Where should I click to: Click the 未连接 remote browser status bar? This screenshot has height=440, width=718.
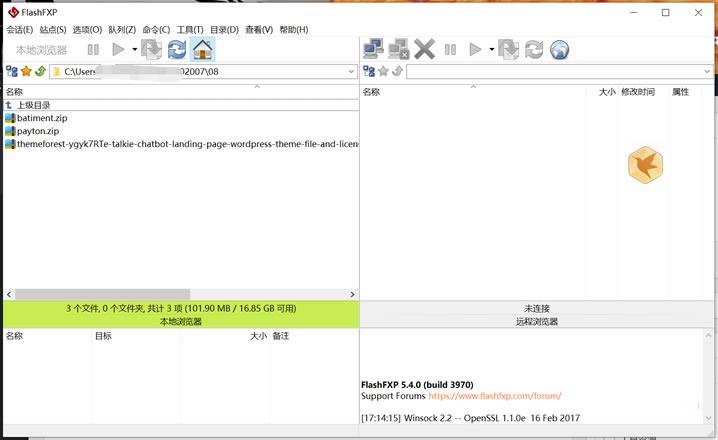[x=537, y=315]
